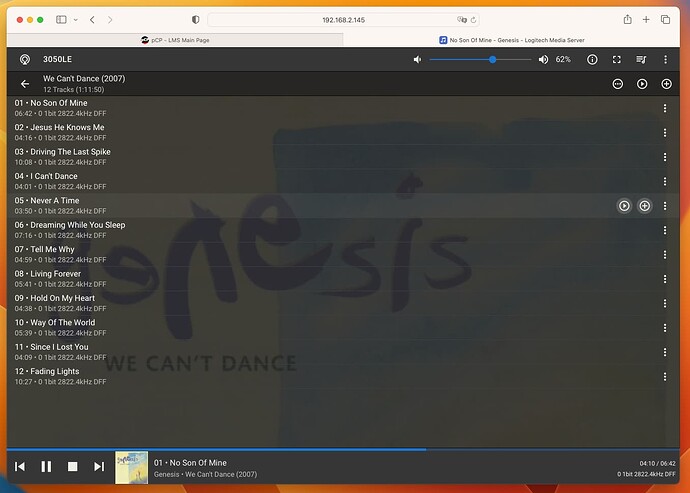Toggle Safari sidebar

click(x=61, y=20)
